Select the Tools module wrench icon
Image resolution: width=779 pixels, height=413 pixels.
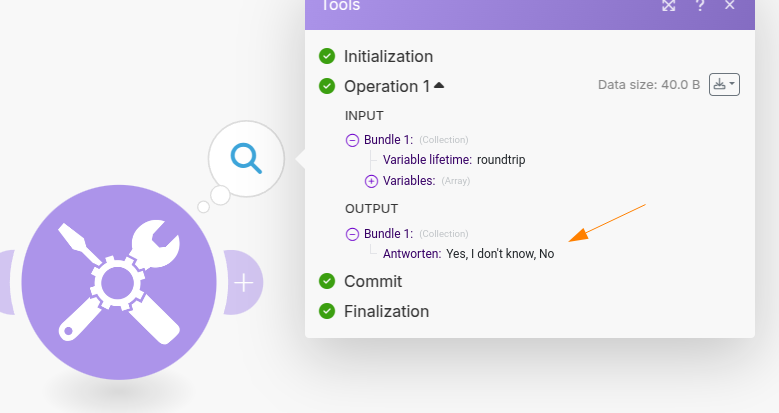[119, 281]
